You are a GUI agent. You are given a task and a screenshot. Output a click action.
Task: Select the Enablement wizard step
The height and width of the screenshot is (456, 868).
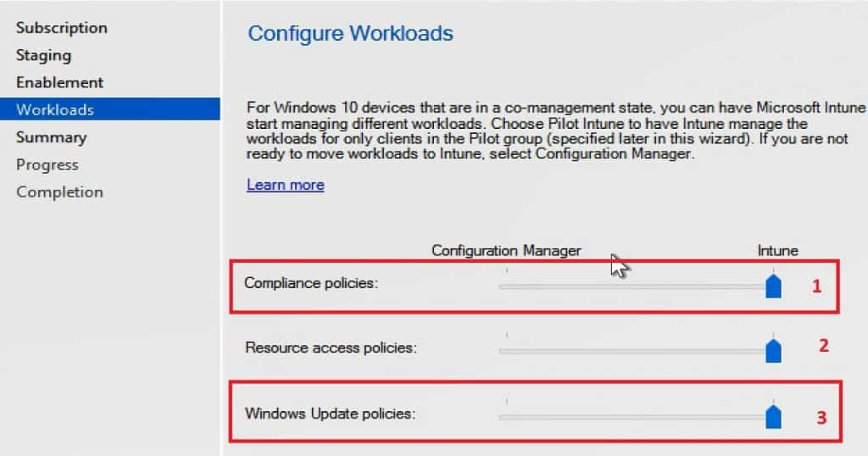pos(59,82)
